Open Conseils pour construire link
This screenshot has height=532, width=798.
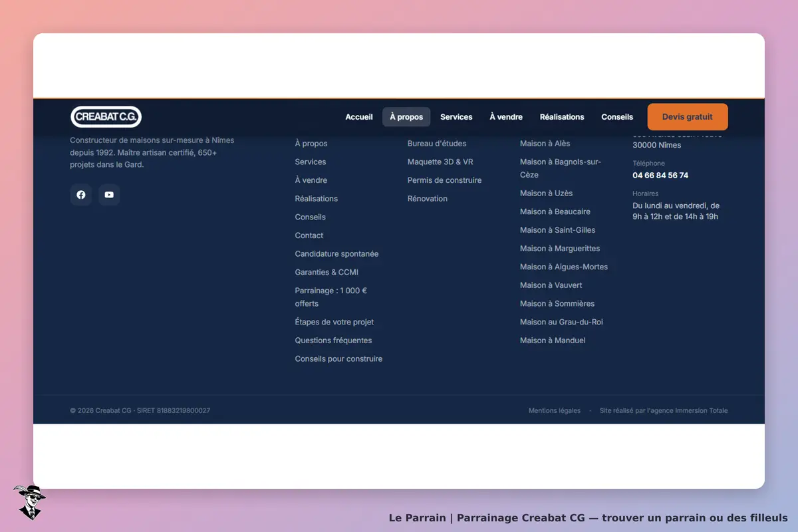click(338, 359)
